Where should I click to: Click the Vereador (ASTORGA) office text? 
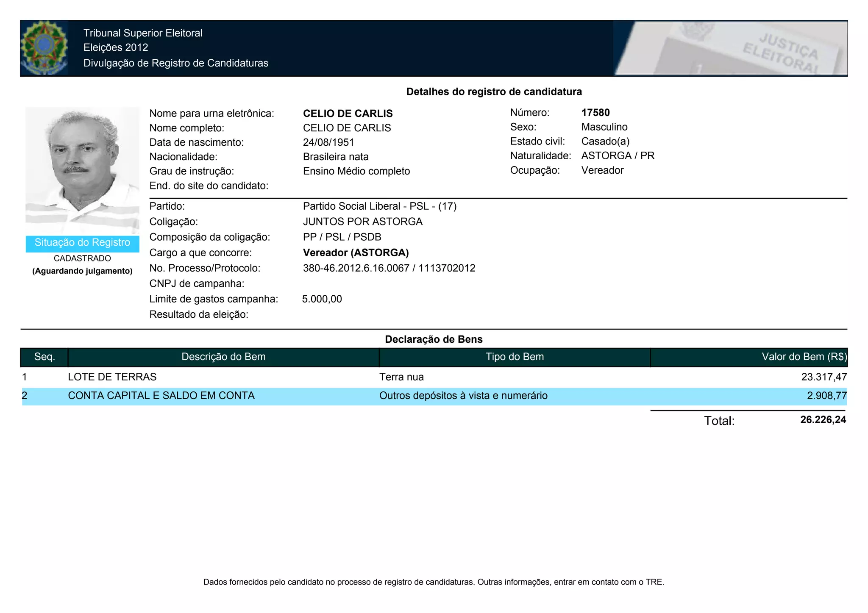point(356,253)
